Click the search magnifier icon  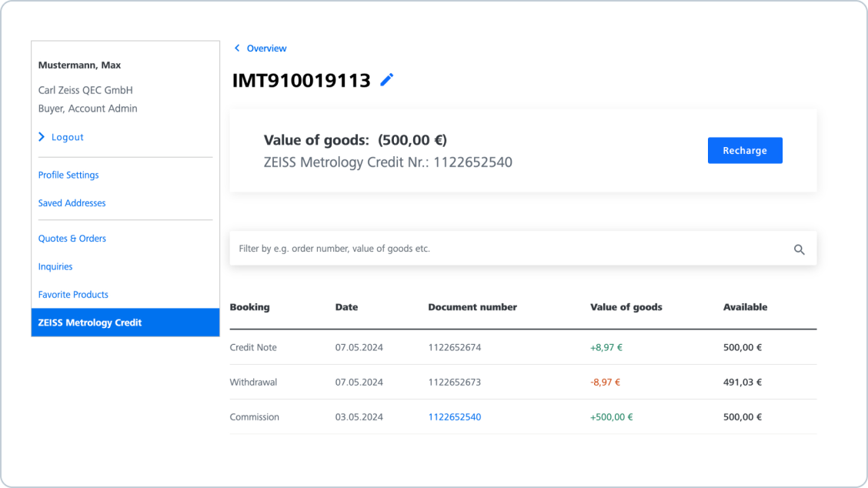(x=799, y=249)
